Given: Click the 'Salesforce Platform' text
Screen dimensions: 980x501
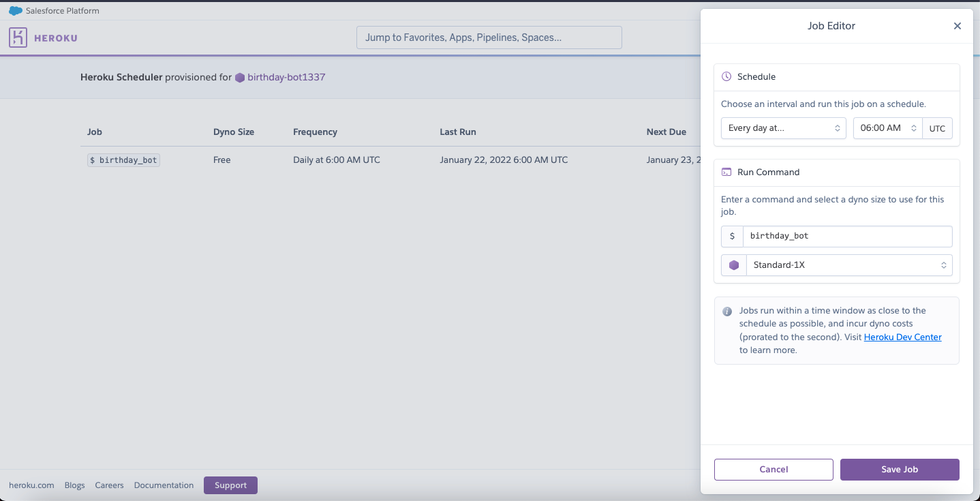Looking at the screenshot, I should point(63,10).
